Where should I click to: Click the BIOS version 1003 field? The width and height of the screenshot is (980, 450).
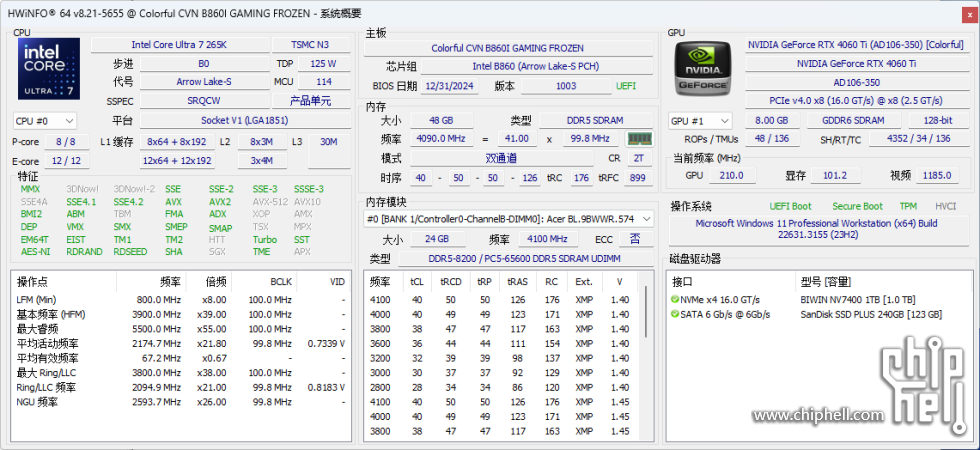pos(566,86)
